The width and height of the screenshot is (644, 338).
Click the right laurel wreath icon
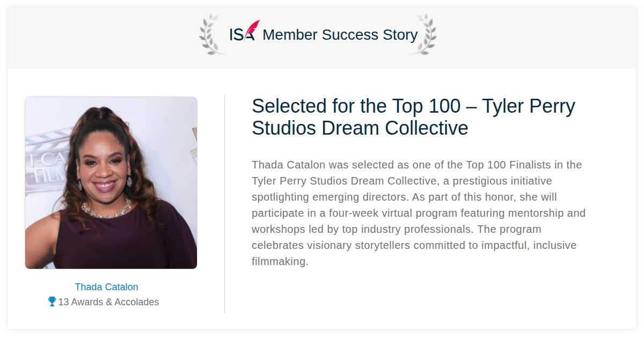(x=423, y=34)
